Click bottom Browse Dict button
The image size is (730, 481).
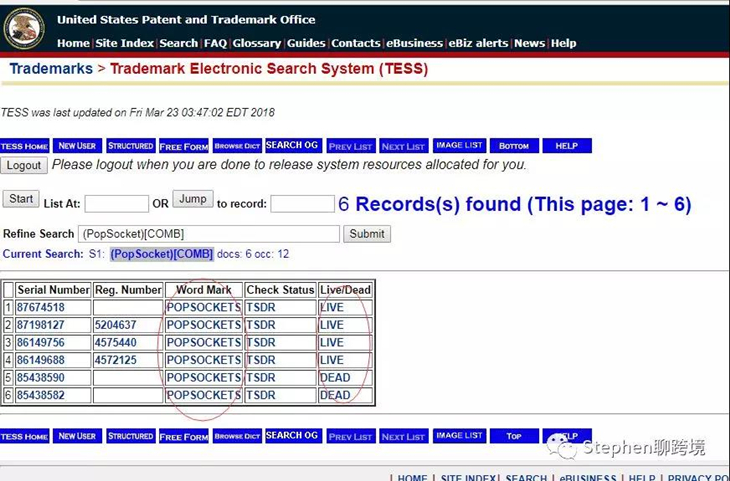click(237, 436)
